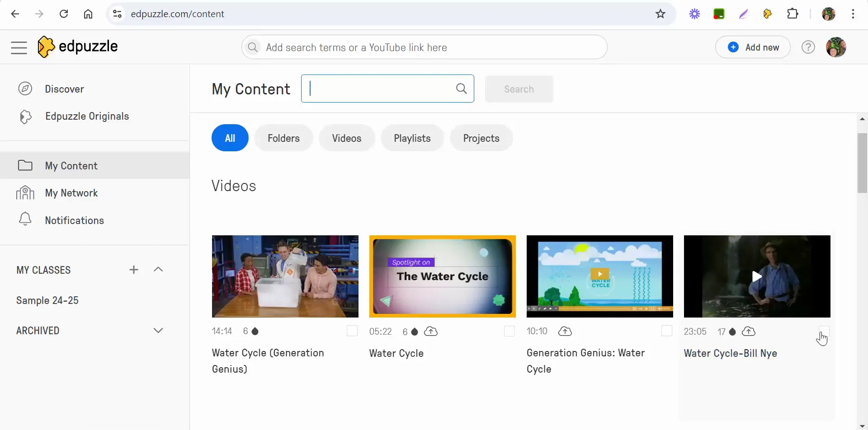Click the magnifier inside My Content search
The image size is (868, 430).
coord(461,89)
